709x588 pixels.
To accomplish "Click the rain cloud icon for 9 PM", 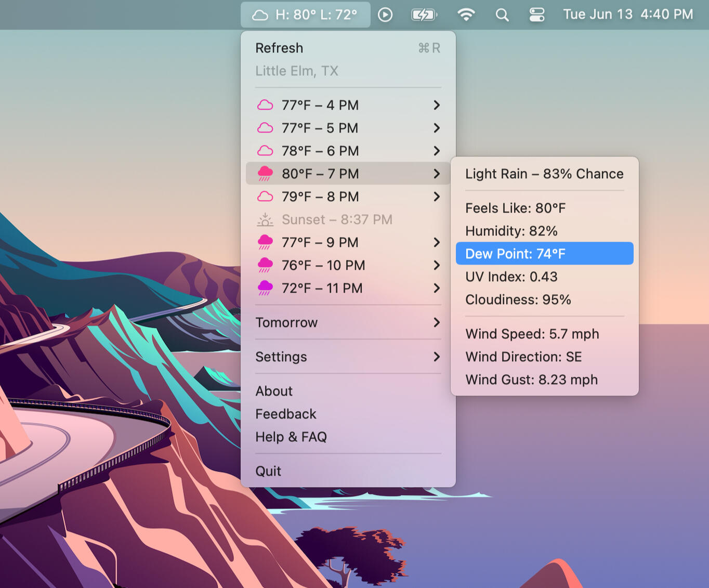I will click(x=265, y=242).
